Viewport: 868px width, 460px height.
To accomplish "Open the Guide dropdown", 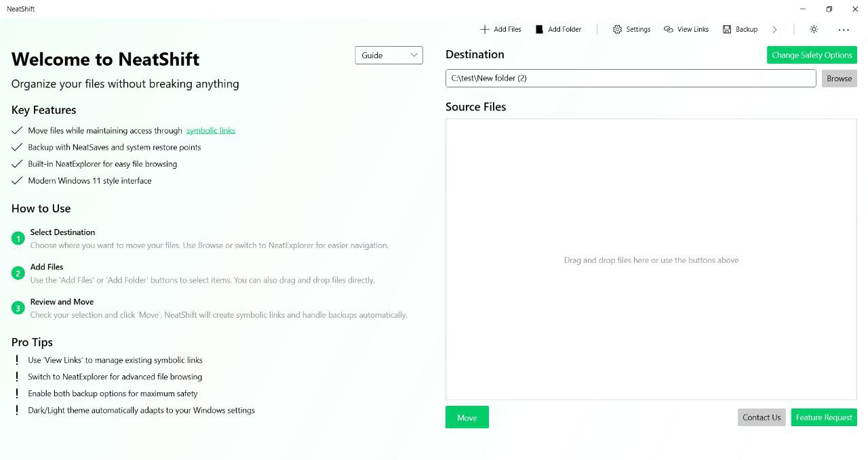I will tap(382, 56).
